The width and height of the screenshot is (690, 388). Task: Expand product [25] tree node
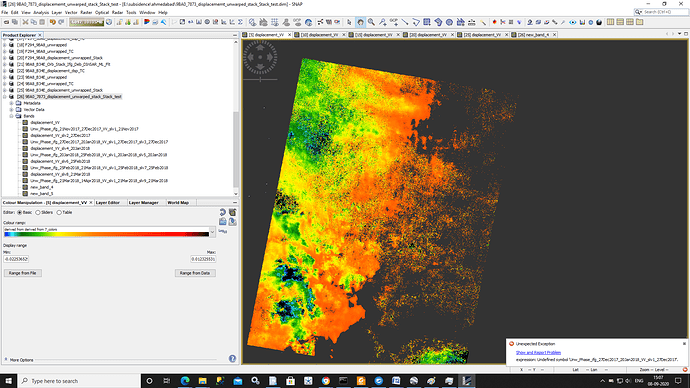click(x=5, y=90)
